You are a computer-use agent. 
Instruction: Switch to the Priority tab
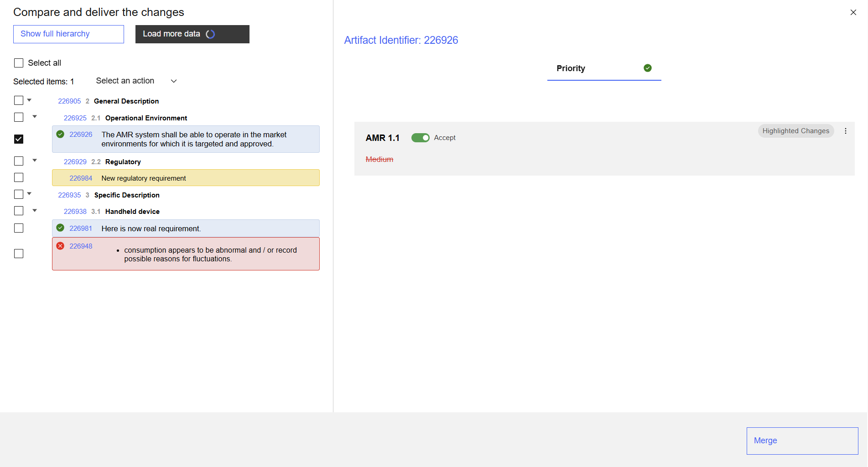tap(571, 68)
